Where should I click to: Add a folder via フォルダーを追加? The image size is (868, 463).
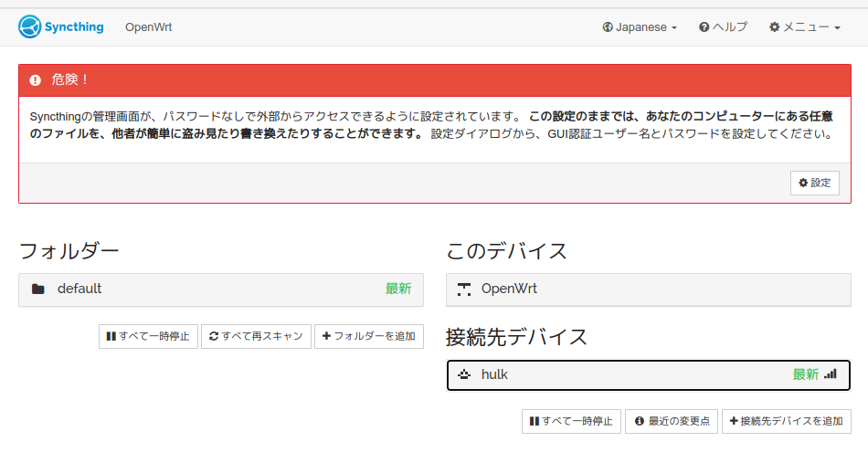pos(369,336)
